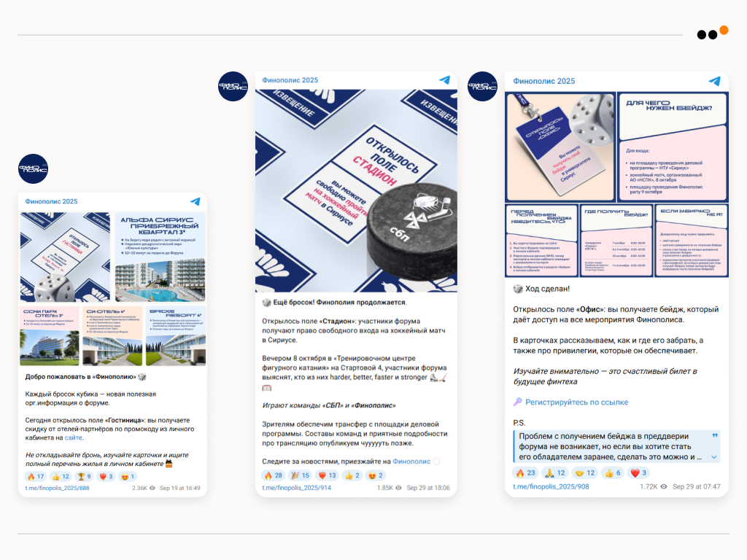Click the views eye icon next to 1.72K
This screenshot has height=560, width=747.
pos(664,486)
